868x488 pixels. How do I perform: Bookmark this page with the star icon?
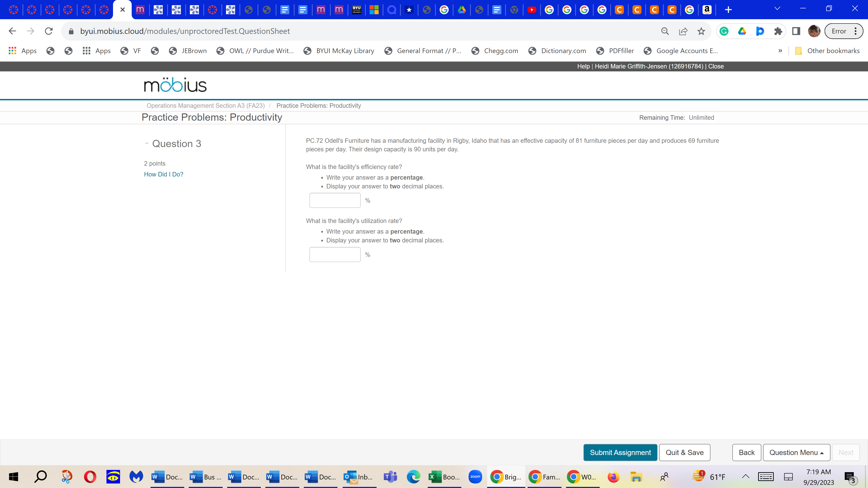click(701, 31)
